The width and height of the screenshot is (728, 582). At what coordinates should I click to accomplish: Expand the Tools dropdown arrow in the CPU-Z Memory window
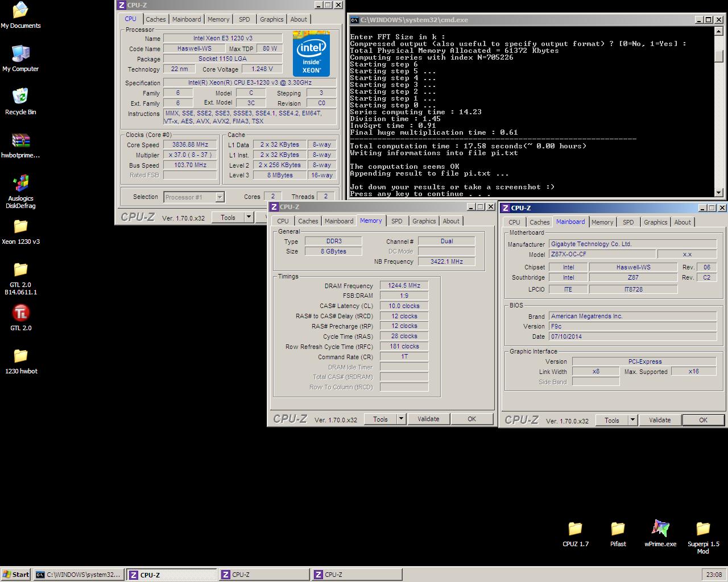pos(401,419)
